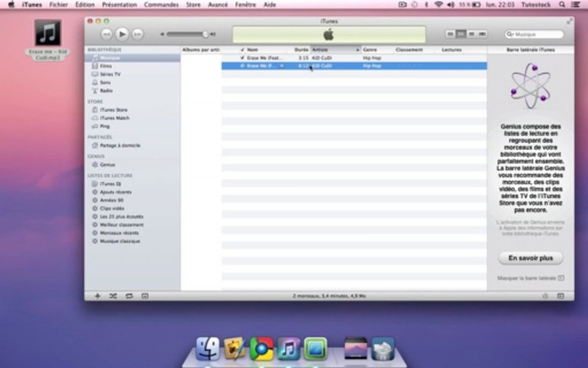The height and width of the screenshot is (368, 588).
Task: Uncheck the first Erase Me song checkbox
Action: pyautogui.click(x=242, y=58)
